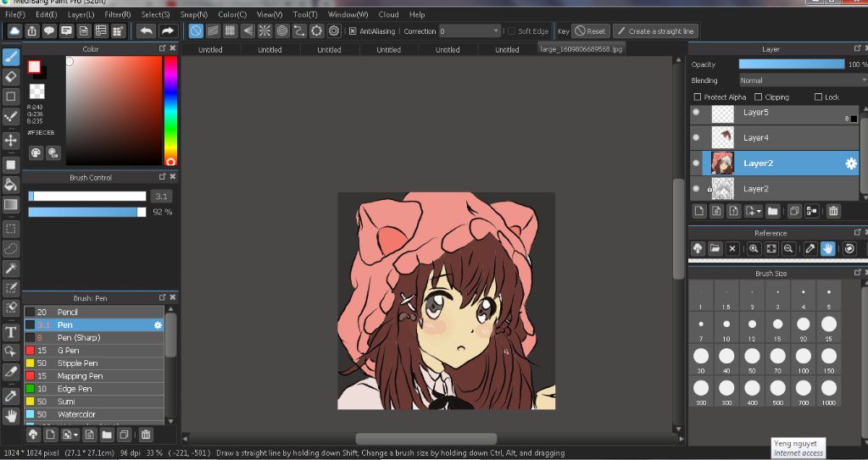Select the Pencil brush
The height and width of the screenshot is (460, 868).
94,313
